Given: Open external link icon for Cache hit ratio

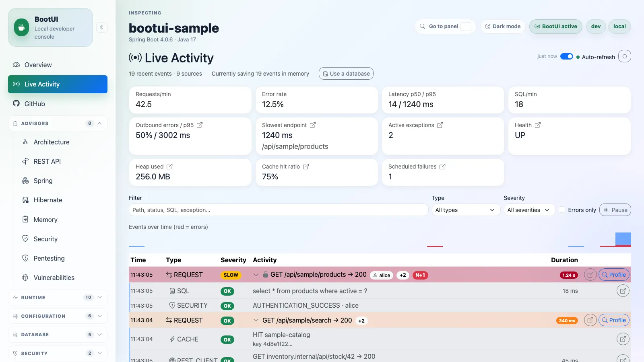Looking at the screenshot, I should [x=306, y=167].
